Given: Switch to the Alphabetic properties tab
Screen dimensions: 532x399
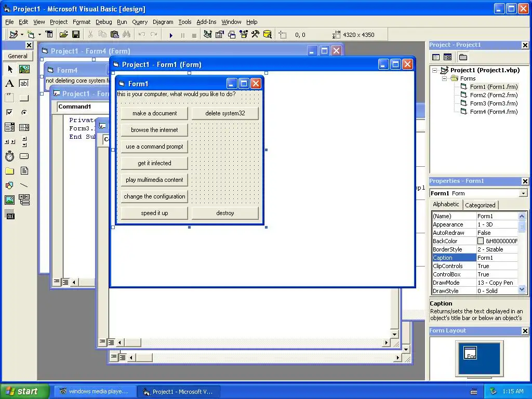Looking at the screenshot, I should tap(446, 204).
